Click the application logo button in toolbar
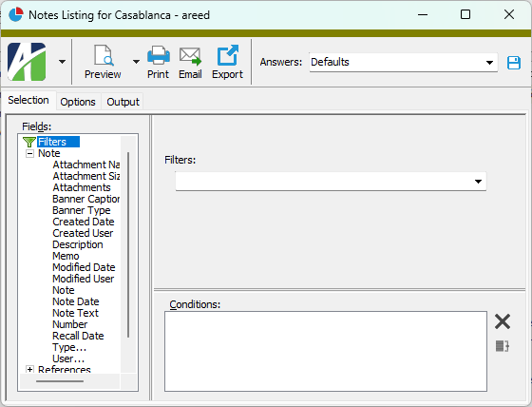The image size is (532, 407). coord(27,62)
